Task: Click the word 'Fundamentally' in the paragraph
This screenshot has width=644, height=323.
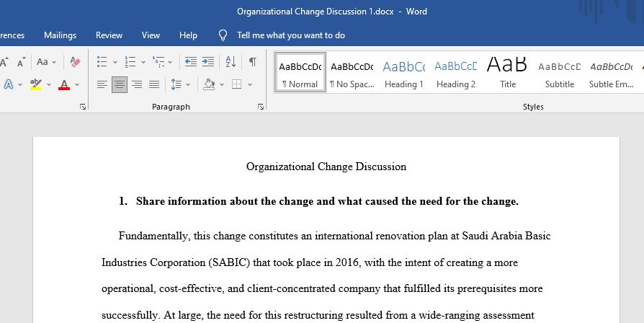Action: tap(154, 236)
